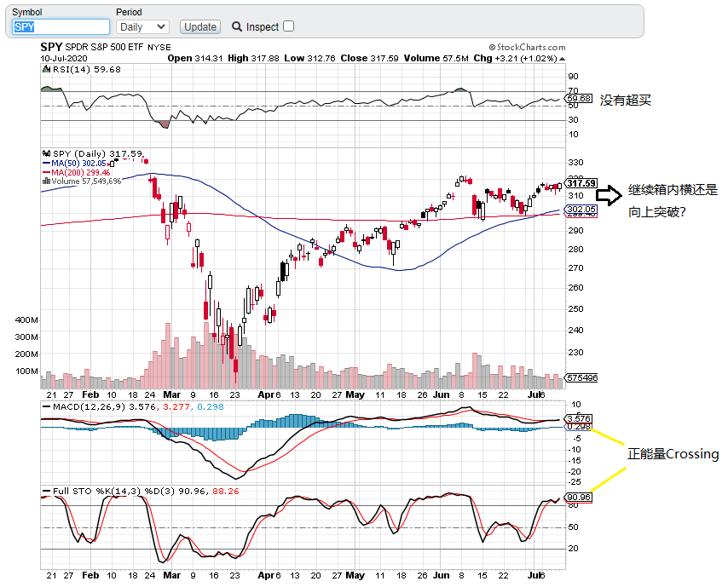728x587 pixels.
Task: Click the 10-Jul-2020 date text
Action: click(64, 59)
